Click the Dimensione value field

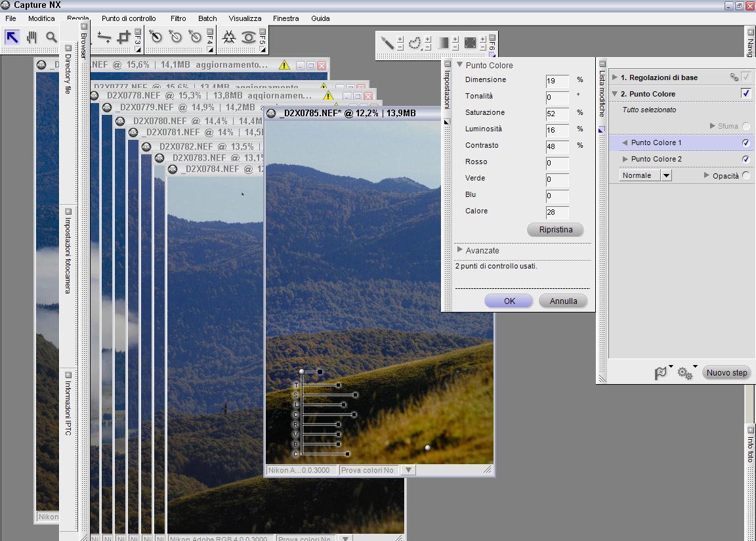(557, 81)
